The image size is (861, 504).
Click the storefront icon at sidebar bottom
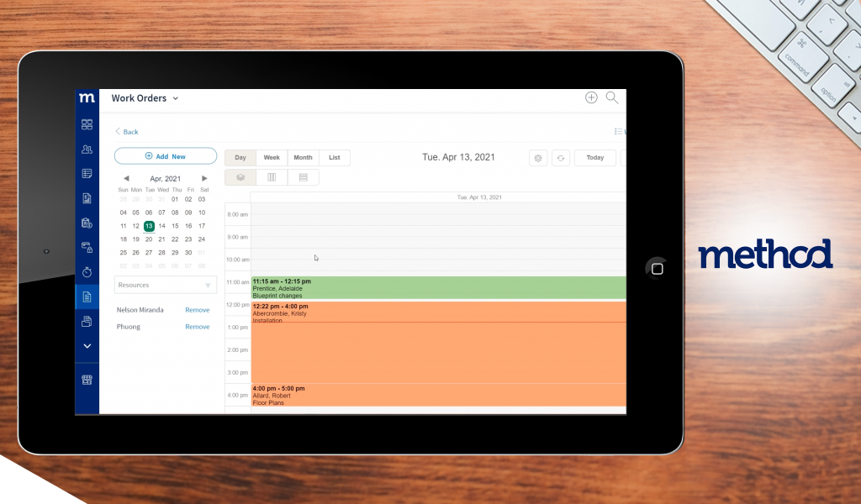[87, 380]
